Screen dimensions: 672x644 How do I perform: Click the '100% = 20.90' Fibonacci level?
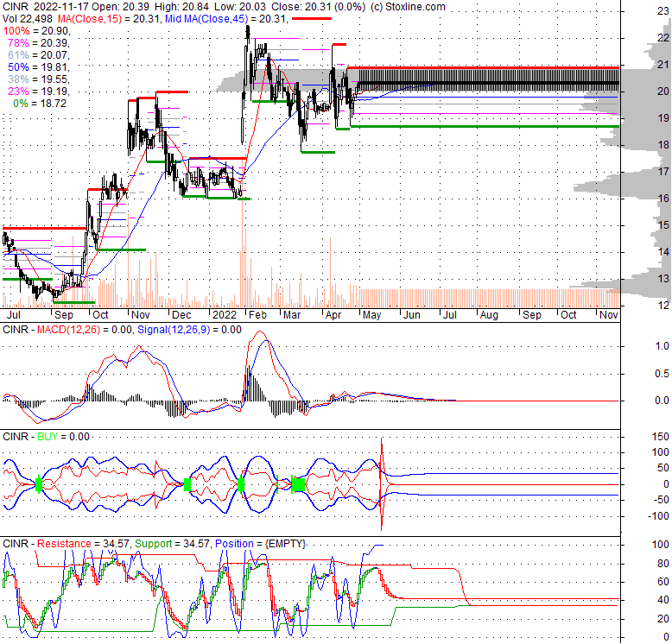point(37,31)
